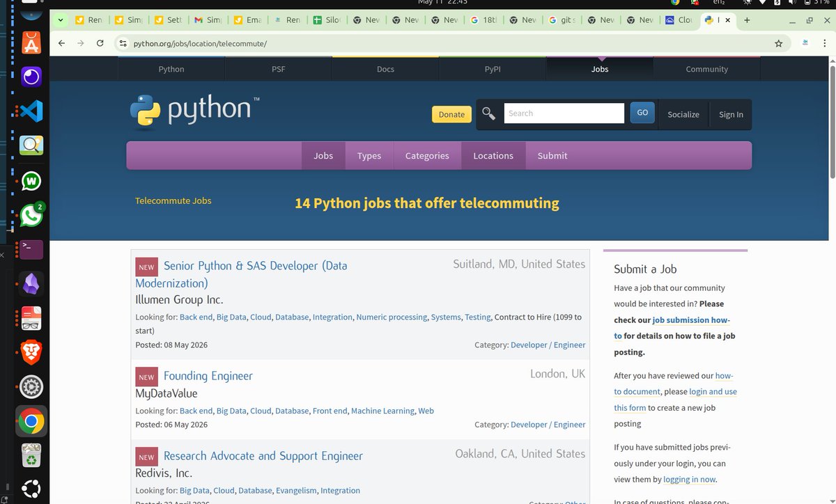Click the Google Chrome dock icon

tap(31, 421)
